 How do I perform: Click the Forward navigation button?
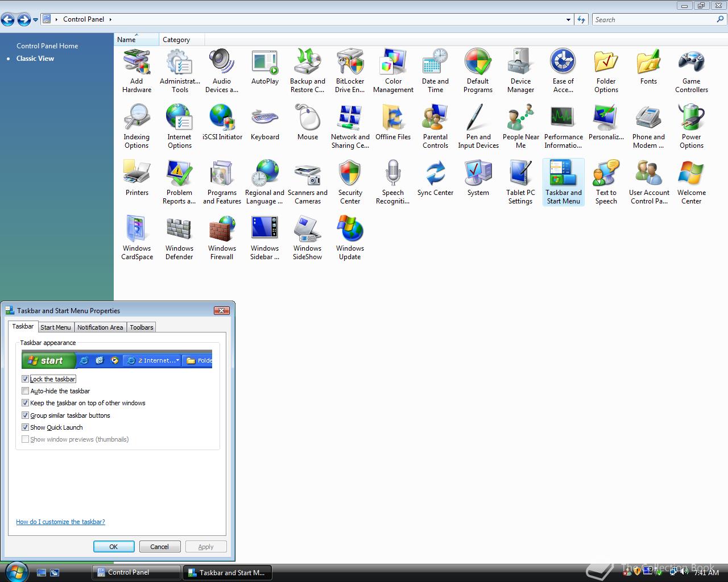tap(24, 20)
